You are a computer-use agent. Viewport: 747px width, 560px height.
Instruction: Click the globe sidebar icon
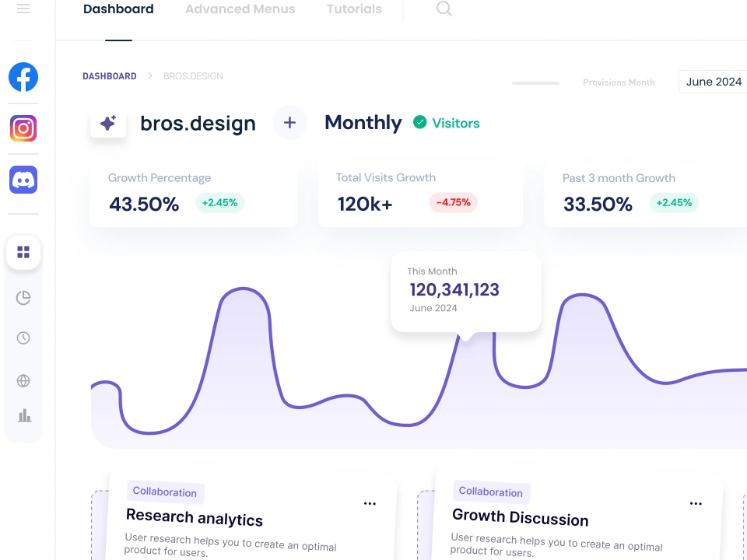23,380
